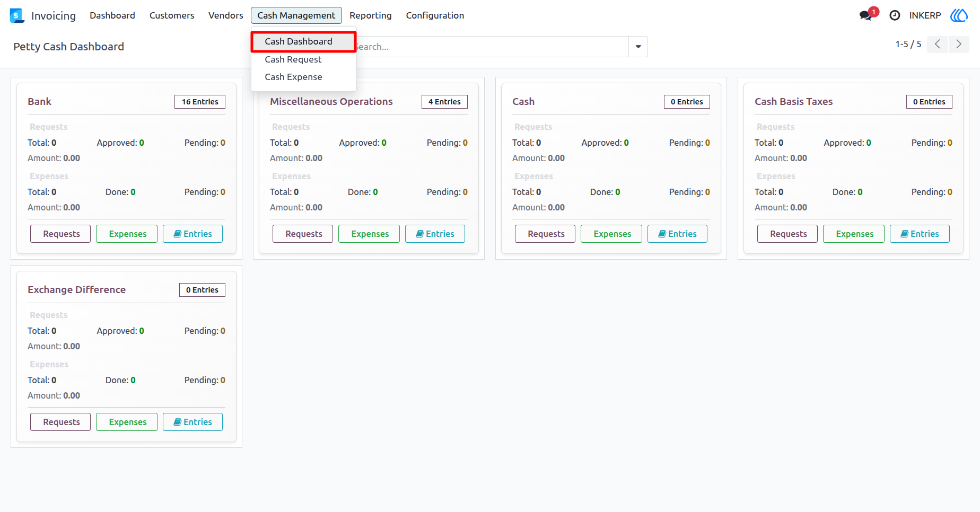This screenshot has width=980, height=512.
Task: Open Entries for the Cash journal
Action: (677, 234)
